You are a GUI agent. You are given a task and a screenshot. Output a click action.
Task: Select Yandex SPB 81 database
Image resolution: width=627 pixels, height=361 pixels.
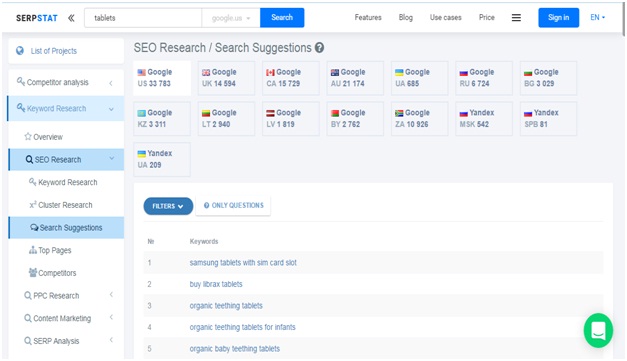pos(548,119)
